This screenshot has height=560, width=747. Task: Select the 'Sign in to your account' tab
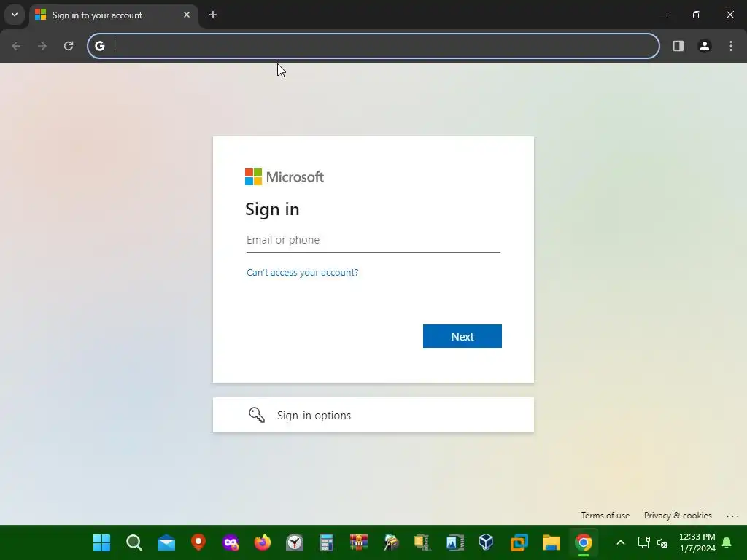click(x=113, y=15)
